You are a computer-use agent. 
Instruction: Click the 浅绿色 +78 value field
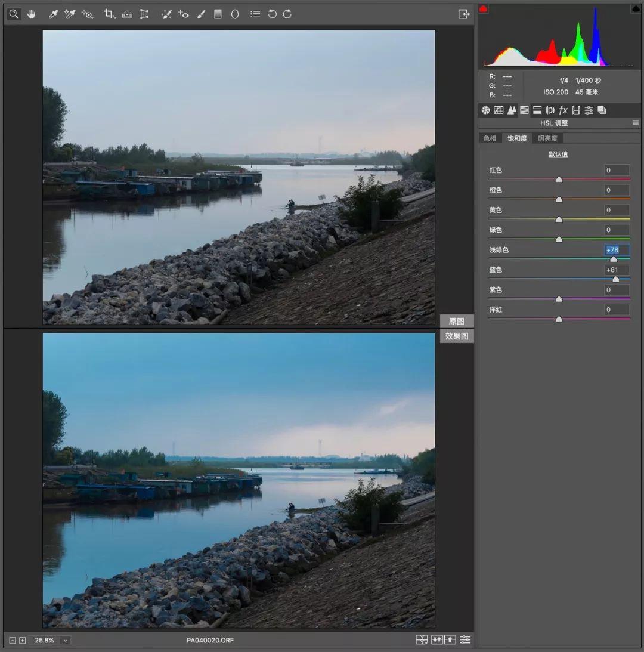coord(617,250)
